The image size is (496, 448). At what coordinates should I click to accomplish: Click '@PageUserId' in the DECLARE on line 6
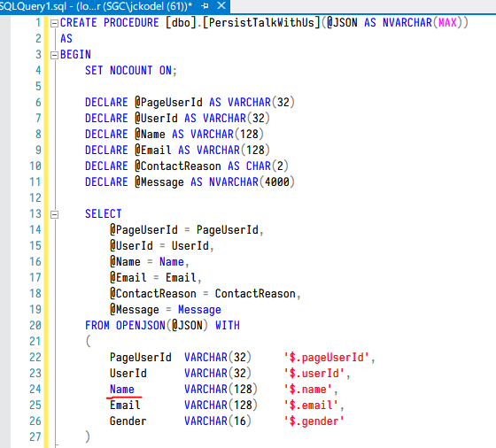(168, 103)
